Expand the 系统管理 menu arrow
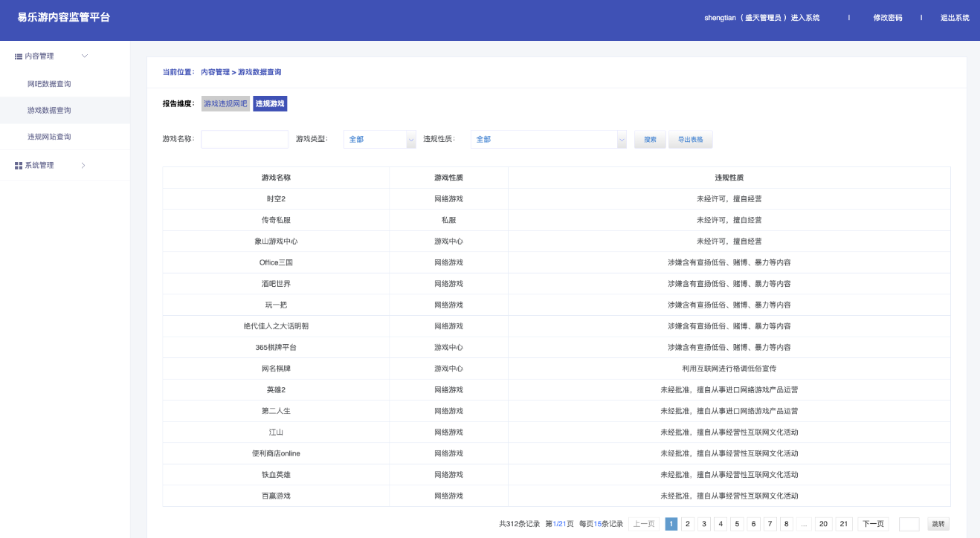The height and width of the screenshot is (538, 980). 83,165
